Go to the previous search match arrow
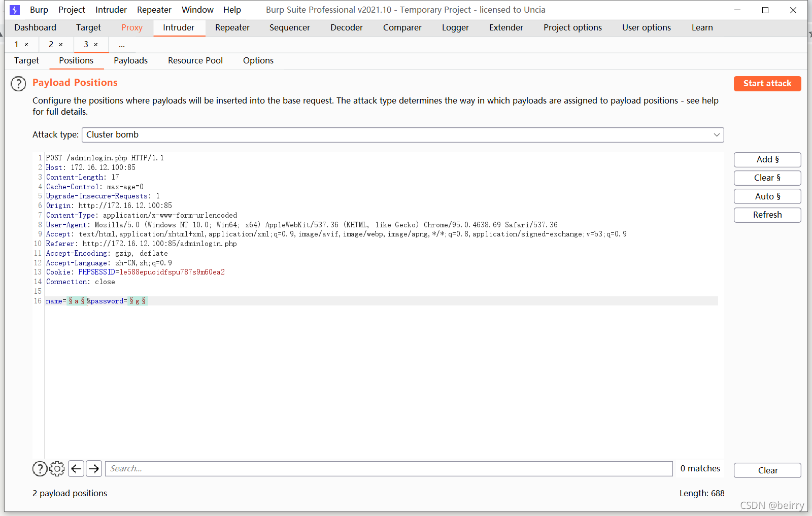 (76, 469)
